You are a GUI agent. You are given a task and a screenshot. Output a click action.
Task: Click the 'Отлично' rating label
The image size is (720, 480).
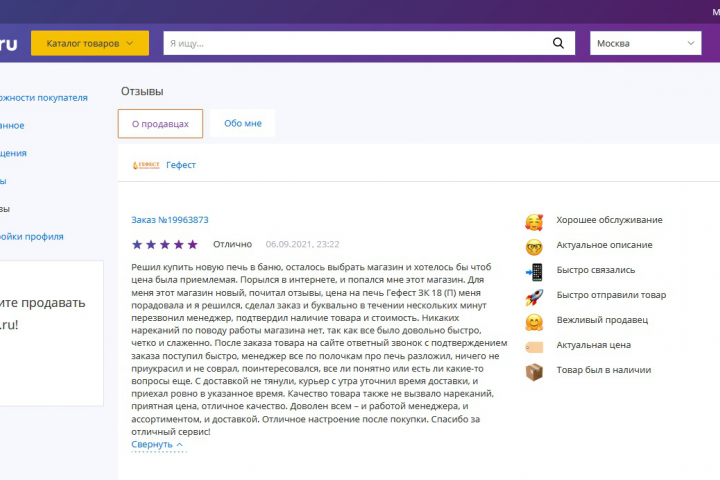(232, 244)
